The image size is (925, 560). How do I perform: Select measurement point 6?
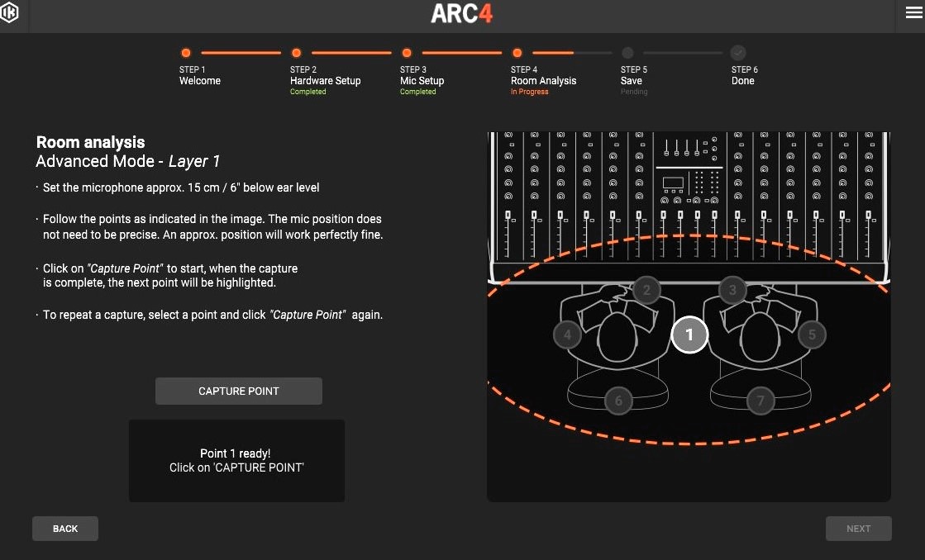pos(618,401)
